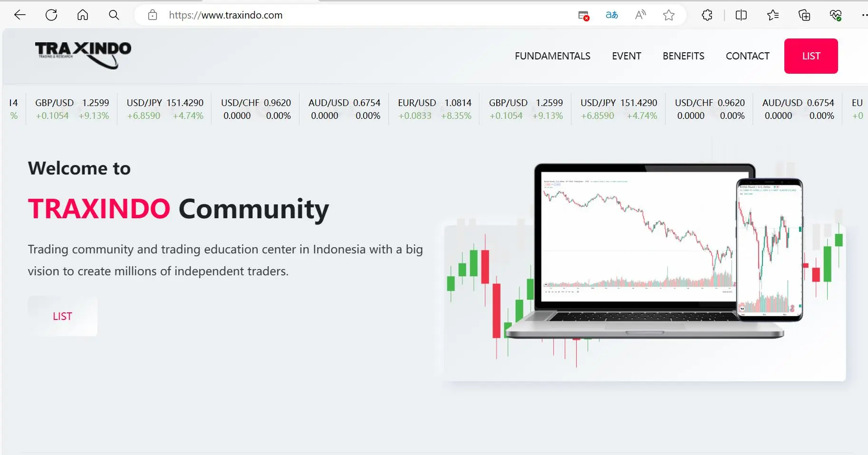Activate Read aloud icon
This screenshot has height=455, width=868.
click(x=640, y=15)
